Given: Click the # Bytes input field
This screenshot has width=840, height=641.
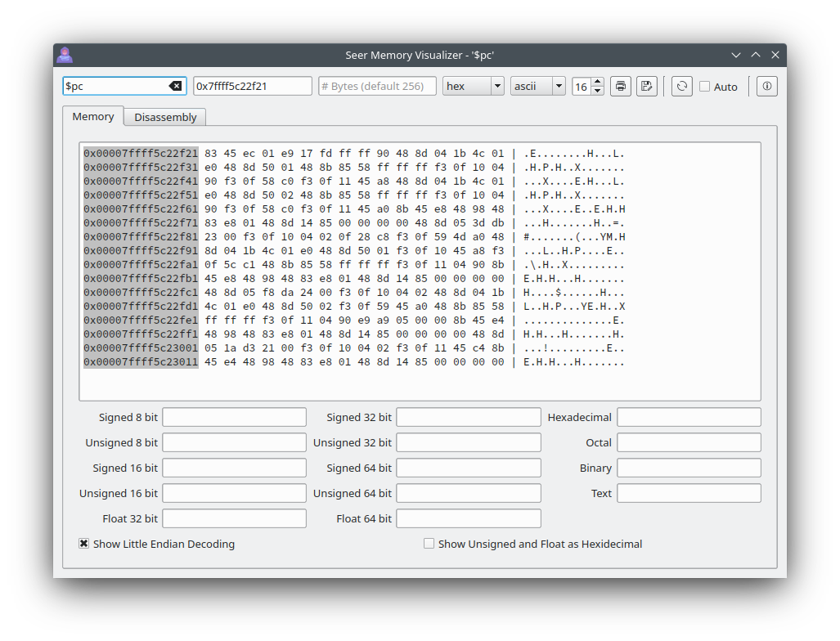Looking at the screenshot, I should (377, 86).
